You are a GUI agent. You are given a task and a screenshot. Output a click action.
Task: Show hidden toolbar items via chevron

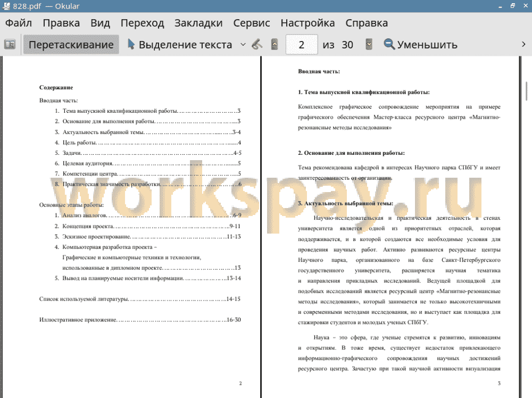click(523, 45)
